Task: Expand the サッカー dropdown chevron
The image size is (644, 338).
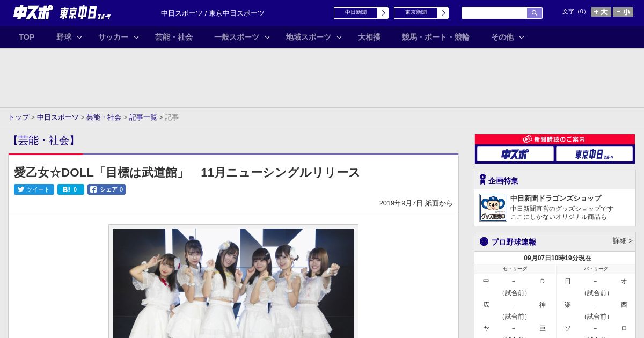Action: (136, 37)
